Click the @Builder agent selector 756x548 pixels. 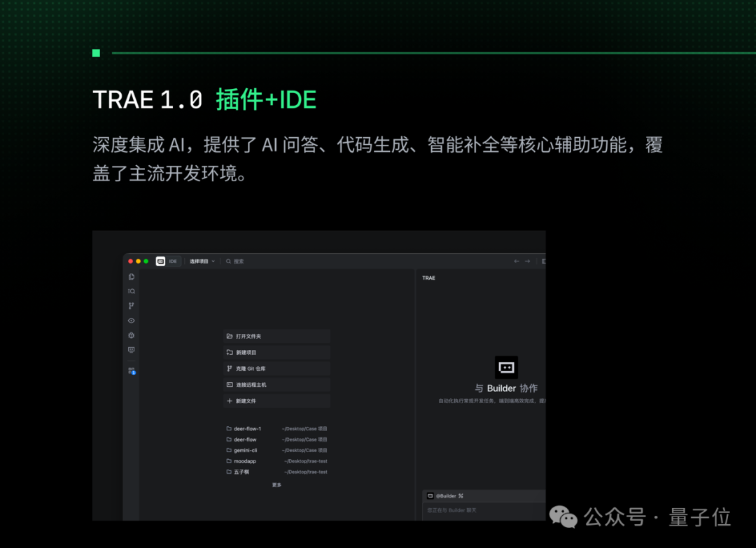coord(445,496)
